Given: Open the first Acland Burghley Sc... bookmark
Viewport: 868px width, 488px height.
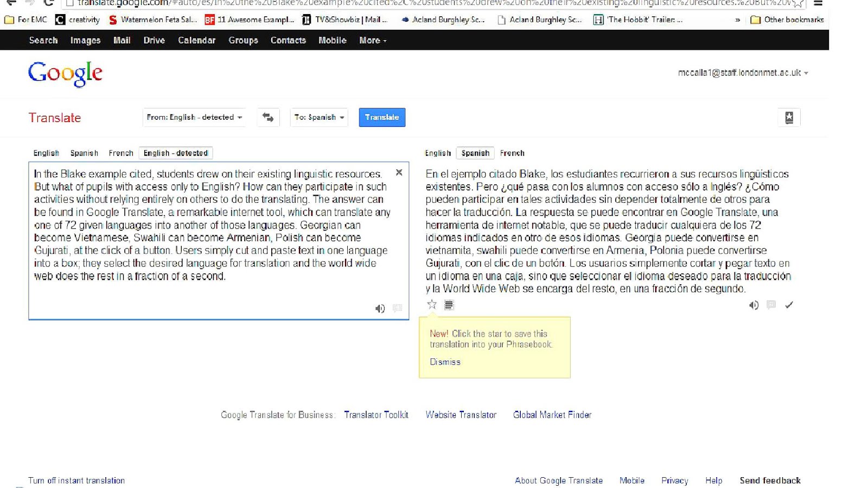Looking at the screenshot, I should click(x=442, y=20).
